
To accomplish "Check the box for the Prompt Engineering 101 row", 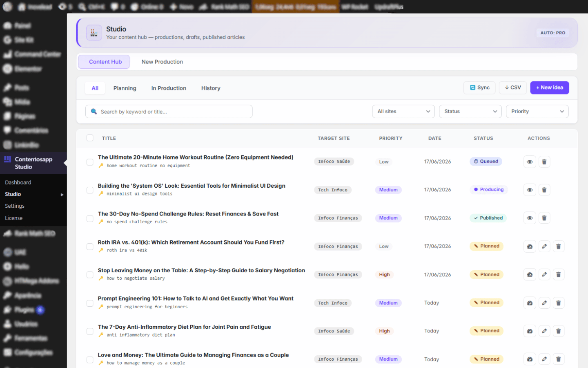I will (x=90, y=303).
